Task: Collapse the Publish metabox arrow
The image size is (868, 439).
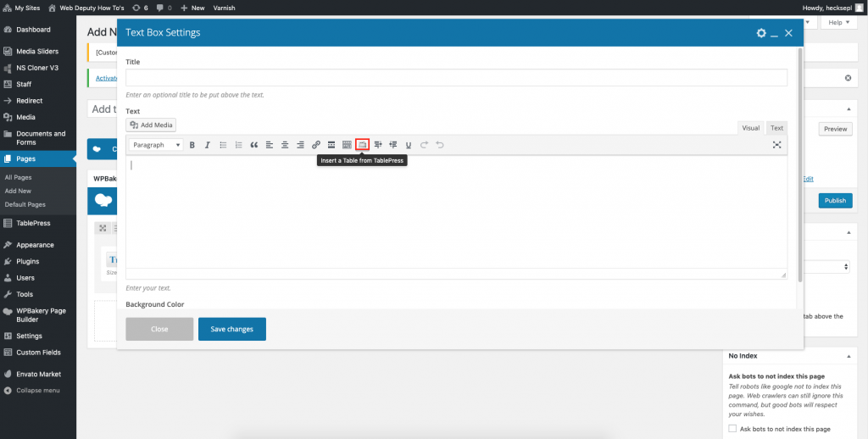Action: pos(849,109)
